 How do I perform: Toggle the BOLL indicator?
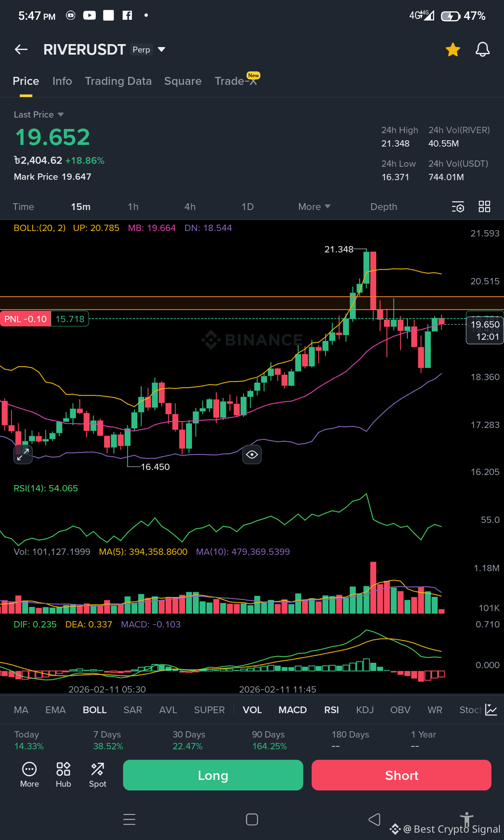coord(94,710)
